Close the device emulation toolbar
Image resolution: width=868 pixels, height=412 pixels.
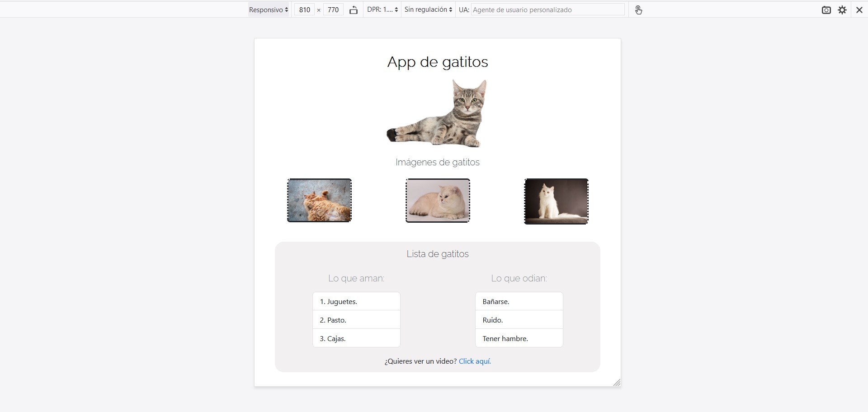[x=859, y=9]
